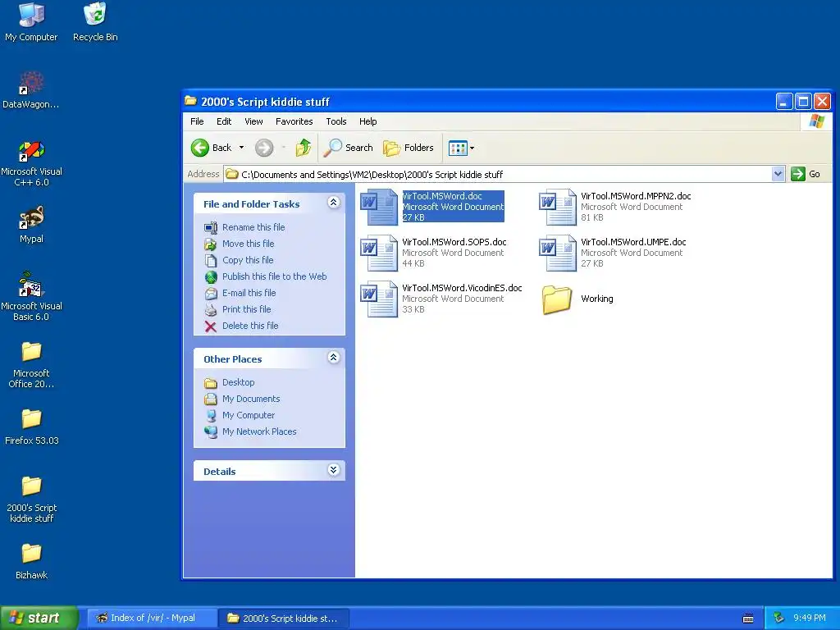This screenshot has width=840, height=630.
Task: Click 2000's Script kiddie taskbar button
Action: [284, 619]
